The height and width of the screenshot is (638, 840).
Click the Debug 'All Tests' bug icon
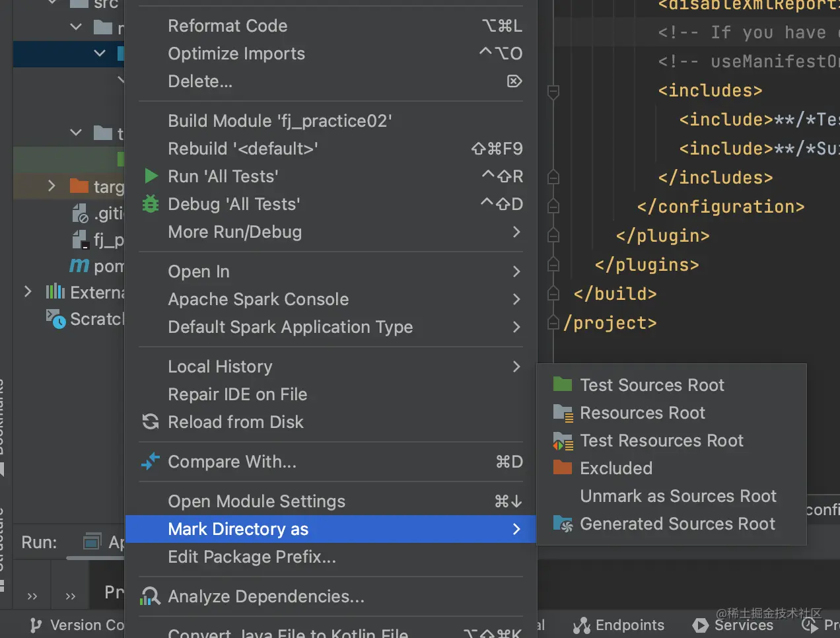(x=151, y=204)
